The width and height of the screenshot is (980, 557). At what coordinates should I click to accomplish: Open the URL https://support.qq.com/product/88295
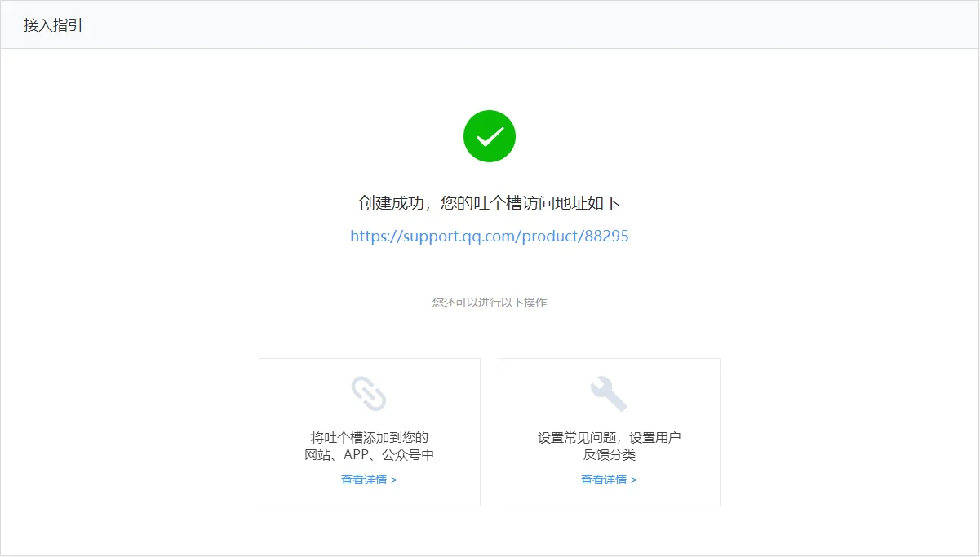click(489, 236)
